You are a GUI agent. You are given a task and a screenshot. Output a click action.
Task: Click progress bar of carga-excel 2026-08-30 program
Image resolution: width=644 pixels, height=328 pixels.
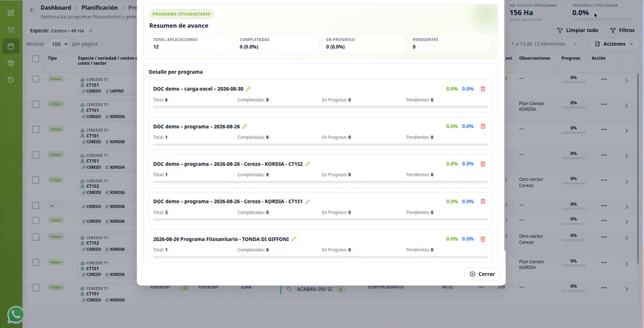[x=320, y=107]
